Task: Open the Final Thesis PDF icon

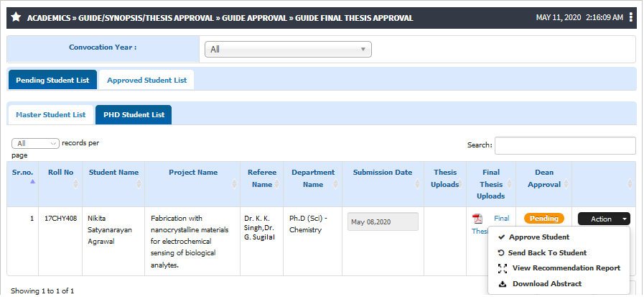Action: click(x=477, y=219)
